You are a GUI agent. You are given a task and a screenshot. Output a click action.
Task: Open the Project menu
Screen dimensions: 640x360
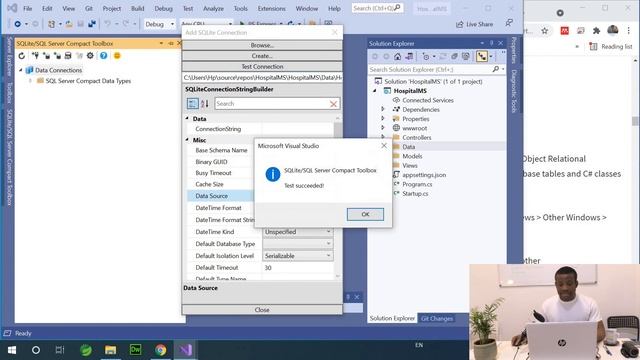coord(111,8)
